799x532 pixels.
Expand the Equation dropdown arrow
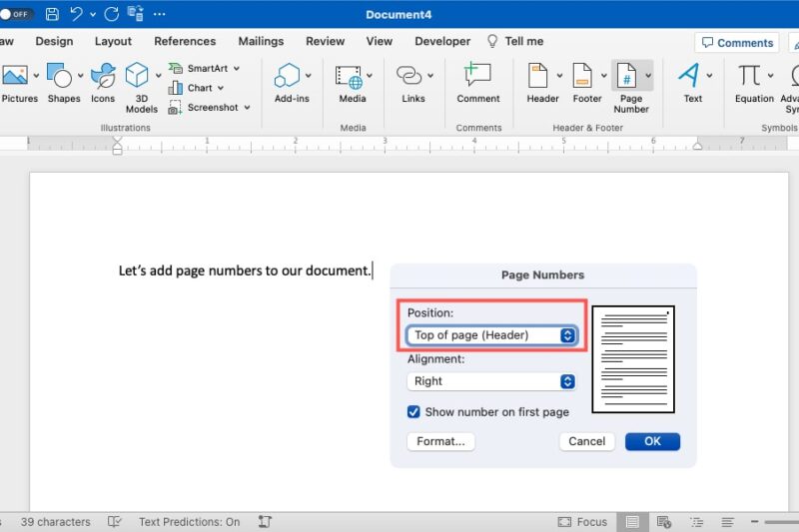(x=770, y=76)
